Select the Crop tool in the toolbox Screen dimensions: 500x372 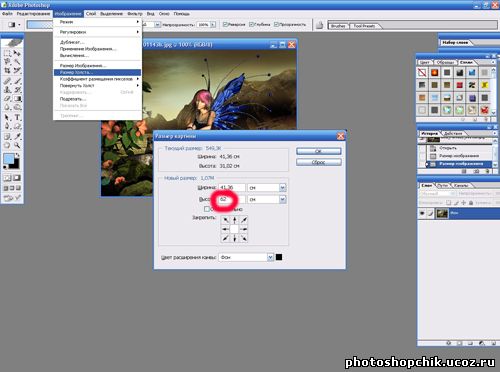coord(7,71)
